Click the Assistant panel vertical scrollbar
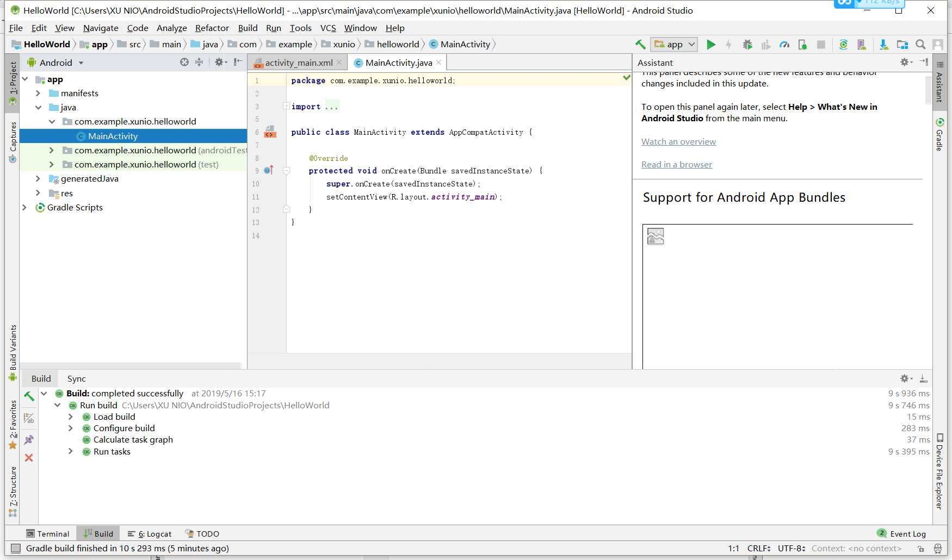 click(928, 90)
